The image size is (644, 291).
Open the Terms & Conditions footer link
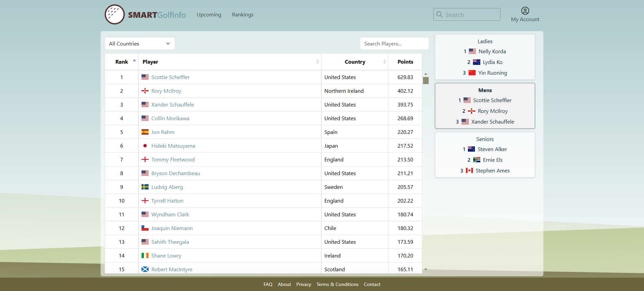coord(337,284)
